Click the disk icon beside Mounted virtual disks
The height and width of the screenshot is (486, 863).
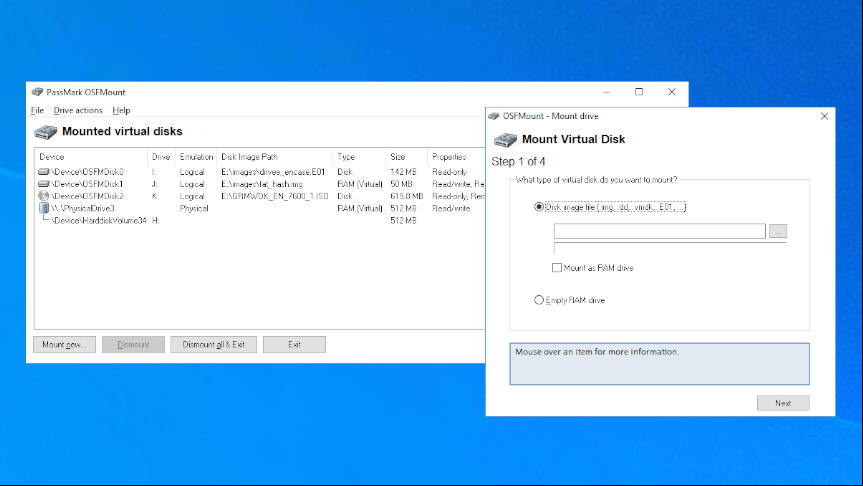coord(46,132)
